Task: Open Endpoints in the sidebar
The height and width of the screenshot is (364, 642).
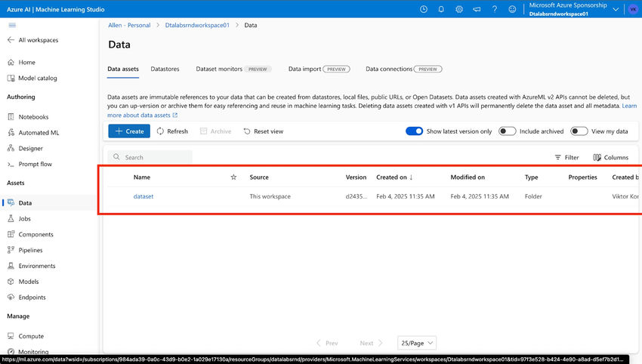Action: coord(26,298)
